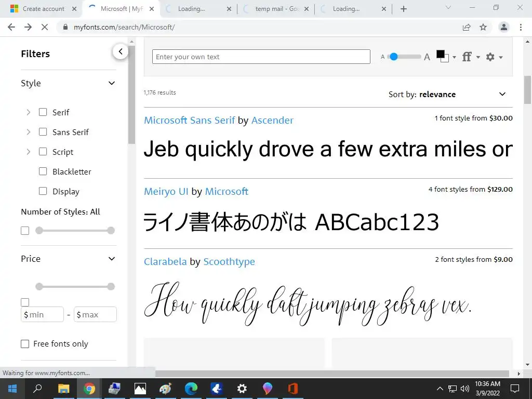The width and height of the screenshot is (532, 399).
Task: Open the Ascender foundry link
Action: [x=272, y=120]
